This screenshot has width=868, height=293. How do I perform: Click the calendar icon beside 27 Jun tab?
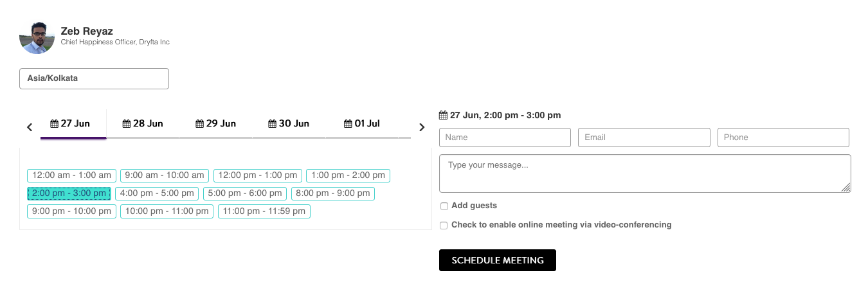(x=54, y=123)
